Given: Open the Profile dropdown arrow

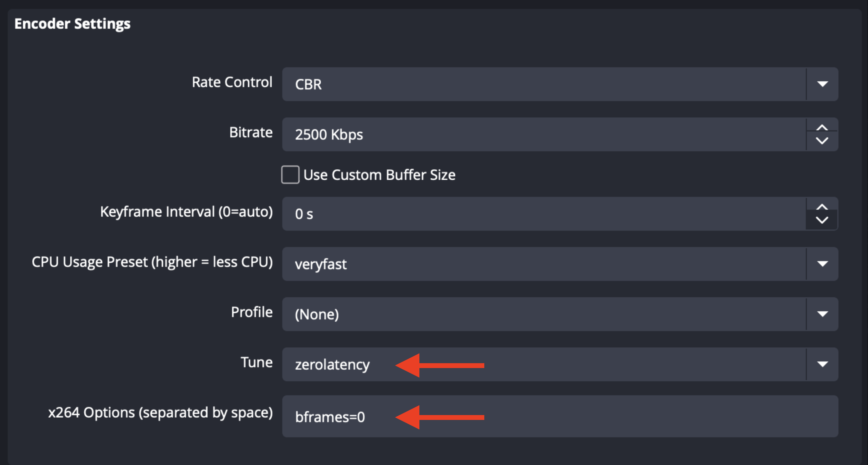Looking at the screenshot, I should (822, 314).
